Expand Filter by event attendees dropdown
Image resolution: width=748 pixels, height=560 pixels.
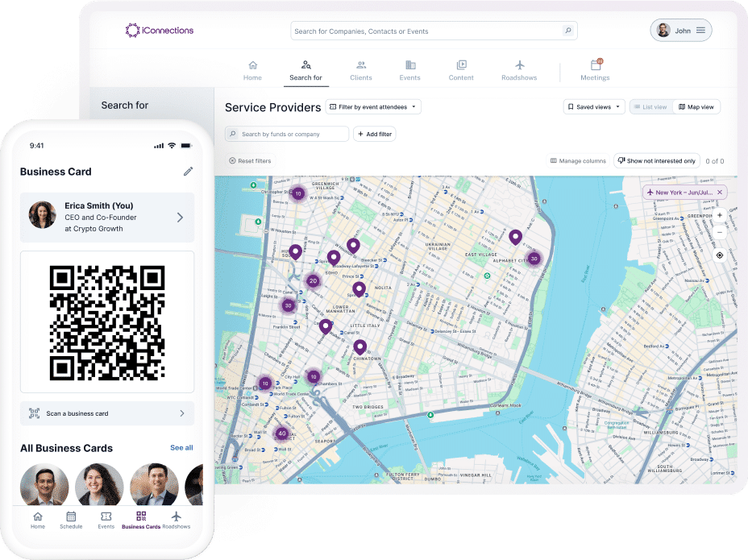click(x=373, y=107)
